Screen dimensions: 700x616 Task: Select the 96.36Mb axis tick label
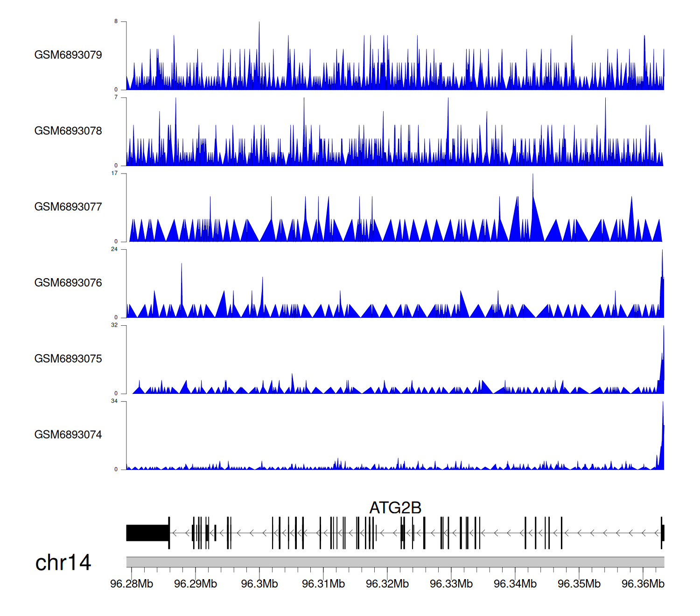pos(643,584)
